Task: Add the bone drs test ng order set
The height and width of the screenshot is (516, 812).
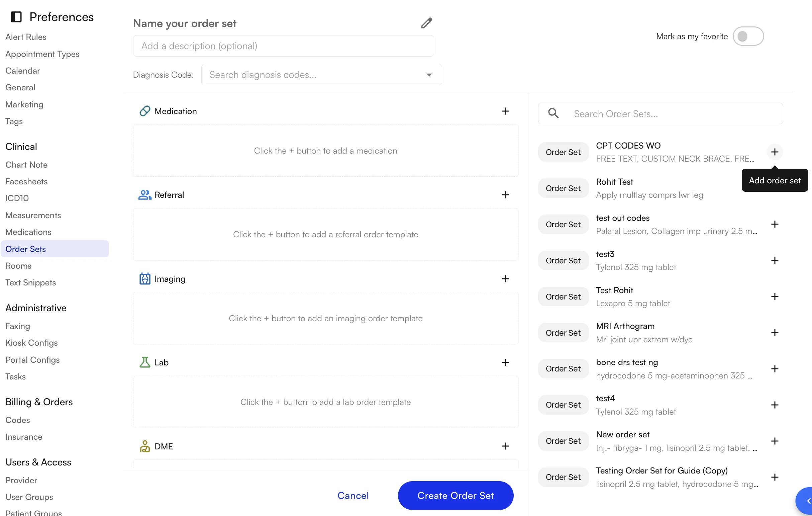Action: pos(775,368)
